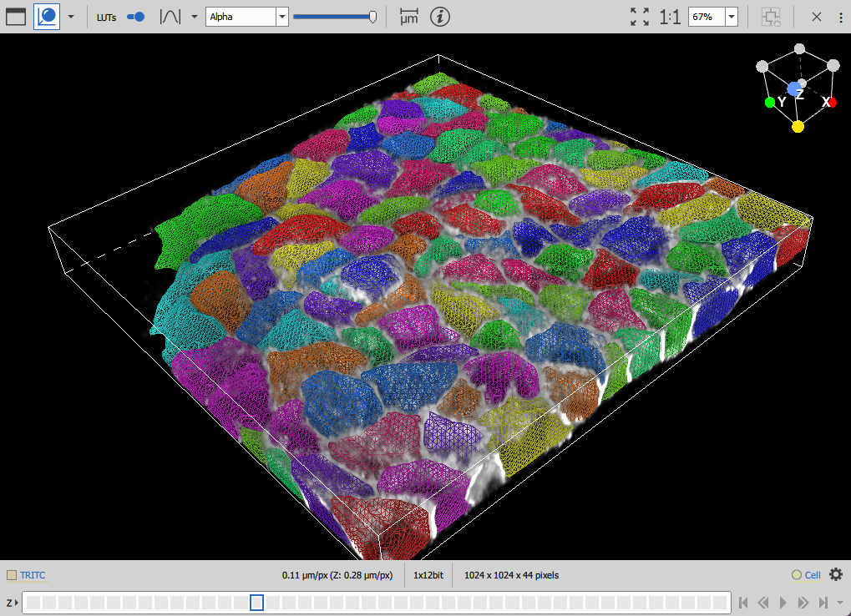This screenshot has width=851, height=616.
Task: Fit the image to the window
Action: point(639,16)
